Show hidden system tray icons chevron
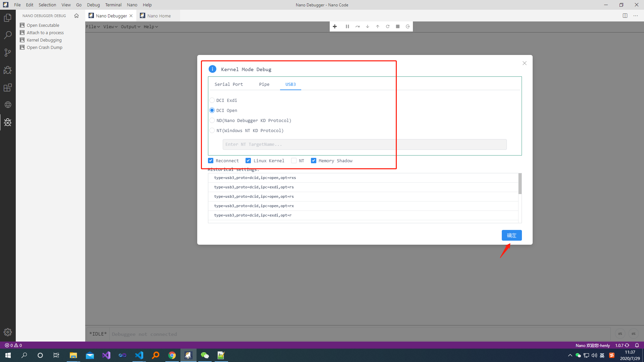This screenshot has height=362, width=644. click(x=570, y=355)
